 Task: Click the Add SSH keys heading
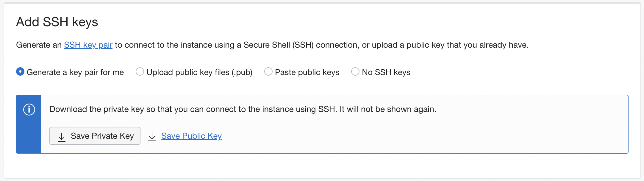[57, 22]
